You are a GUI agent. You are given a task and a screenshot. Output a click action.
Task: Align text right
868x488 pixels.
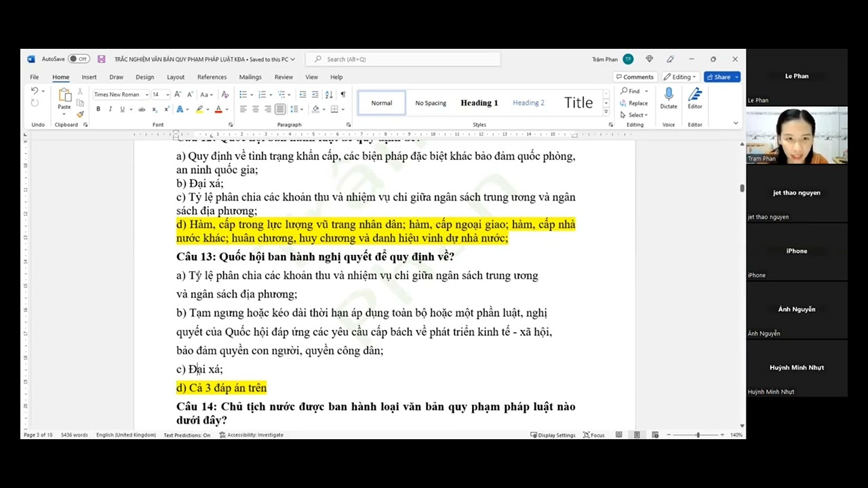pyautogui.click(x=268, y=109)
